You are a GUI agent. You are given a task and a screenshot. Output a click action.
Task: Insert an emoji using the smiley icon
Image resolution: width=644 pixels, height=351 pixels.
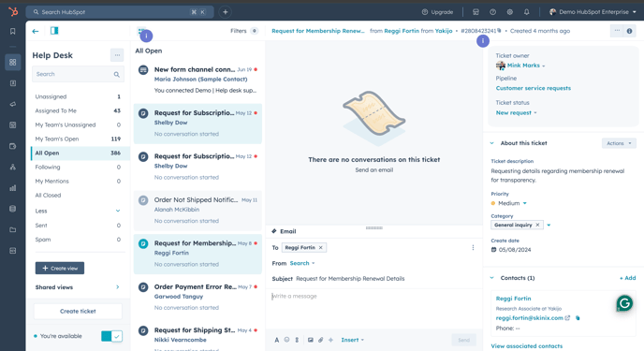tap(286, 340)
